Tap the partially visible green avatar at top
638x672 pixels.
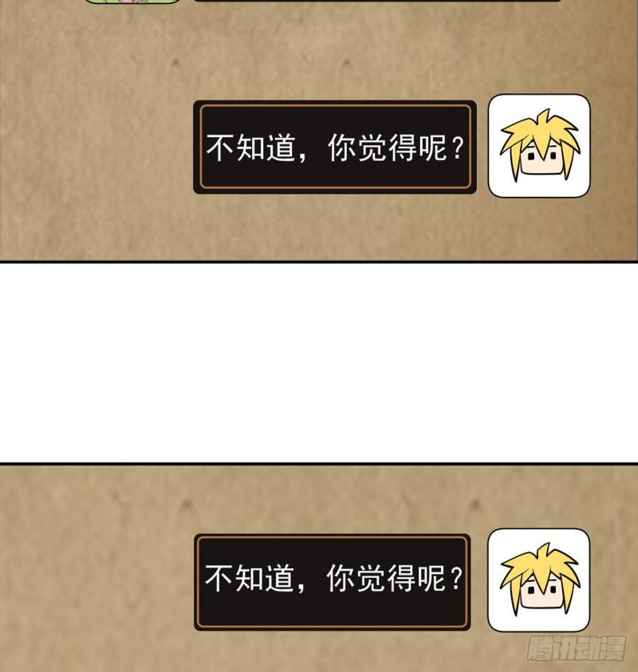[132, 2]
